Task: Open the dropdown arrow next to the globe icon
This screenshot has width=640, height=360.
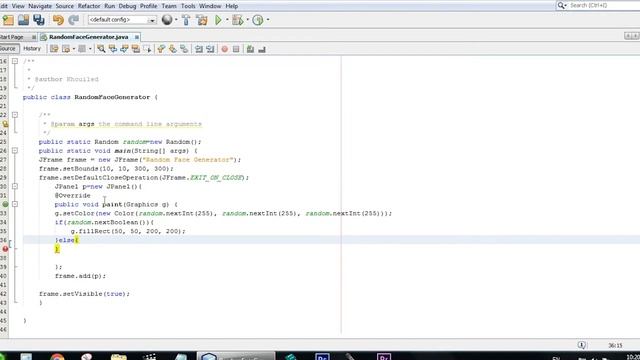Action: tap(176, 20)
